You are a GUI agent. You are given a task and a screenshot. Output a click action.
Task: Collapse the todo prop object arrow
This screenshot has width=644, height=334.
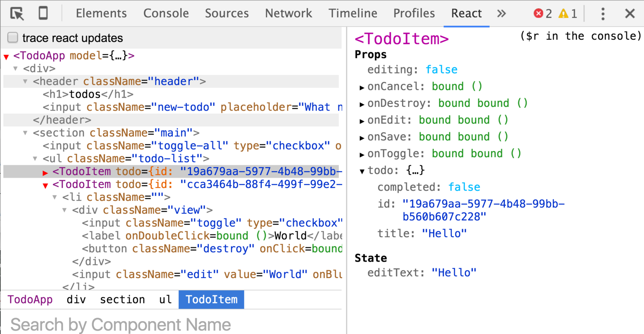[362, 172]
